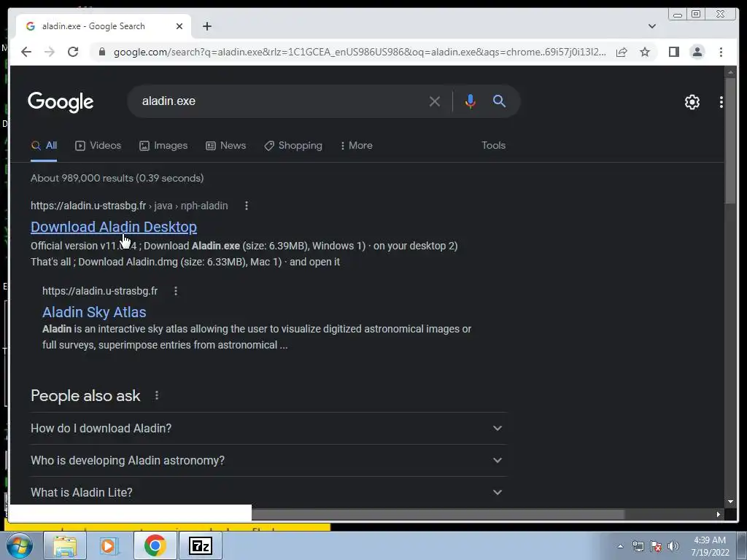Screen dimensions: 747x560
Task: Open the More search filters menu
Action: click(x=356, y=146)
